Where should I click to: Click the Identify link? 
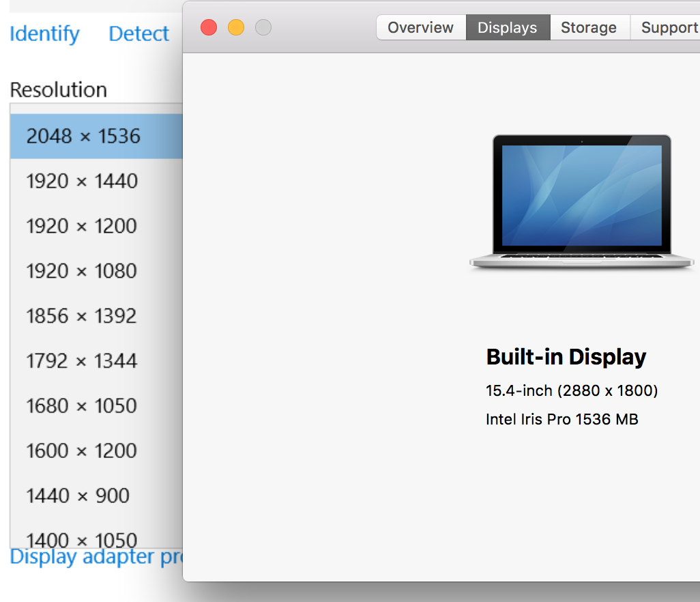point(44,34)
